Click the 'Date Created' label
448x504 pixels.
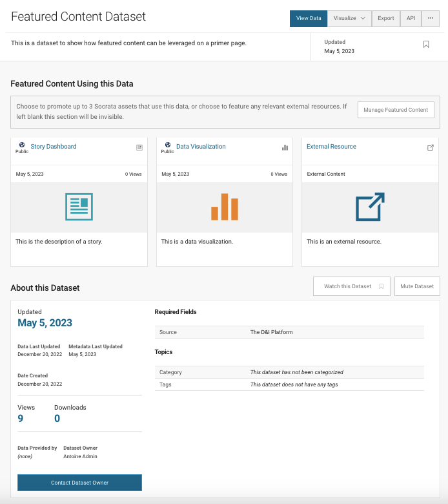(x=32, y=375)
